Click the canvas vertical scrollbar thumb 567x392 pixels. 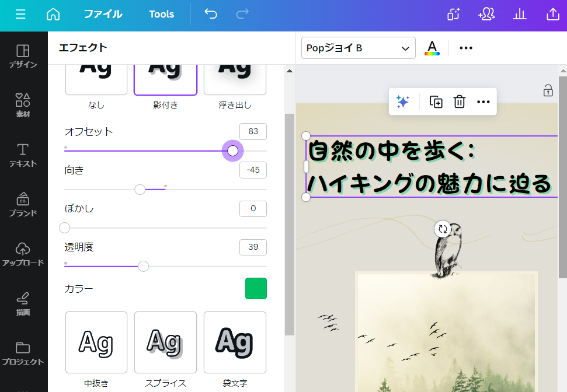coord(563,177)
